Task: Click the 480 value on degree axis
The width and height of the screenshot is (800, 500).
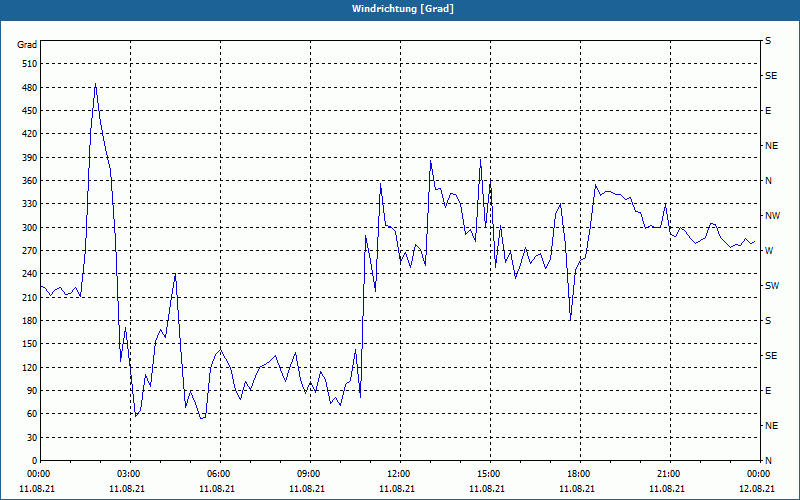Action: tap(30, 88)
